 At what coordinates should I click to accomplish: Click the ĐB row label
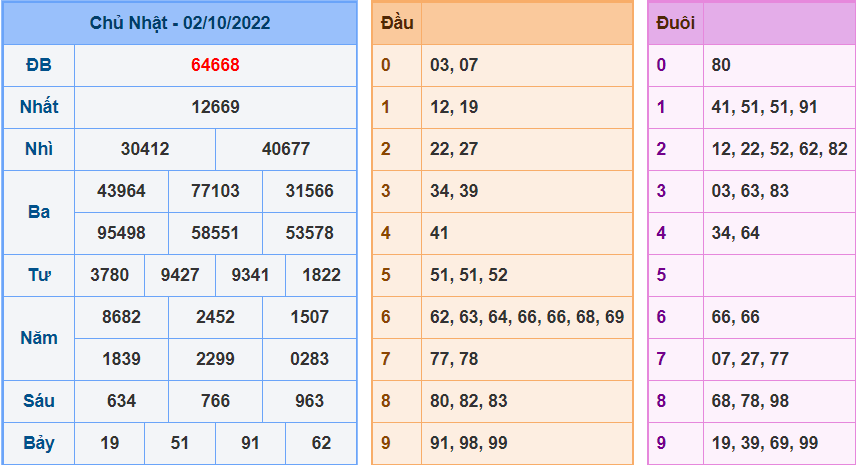coord(39,65)
